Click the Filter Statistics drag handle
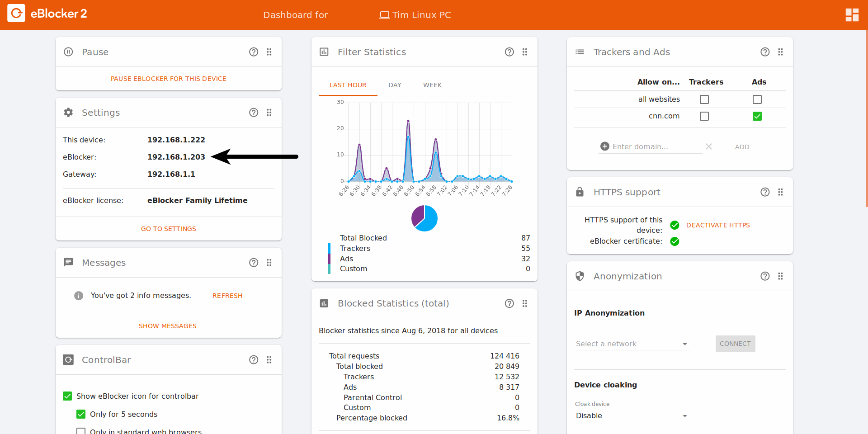 525,52
